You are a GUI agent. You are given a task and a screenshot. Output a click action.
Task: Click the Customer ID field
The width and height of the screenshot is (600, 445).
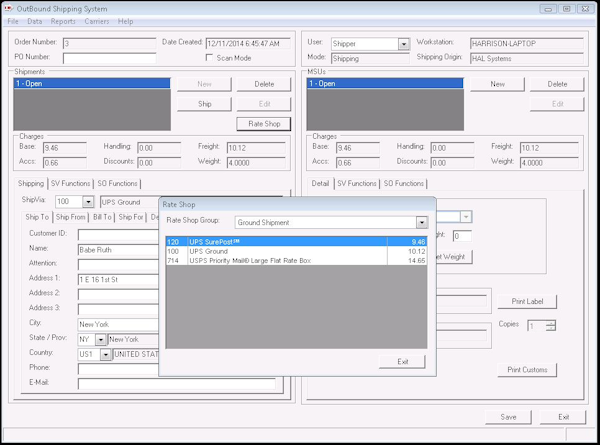coord(118,235)
